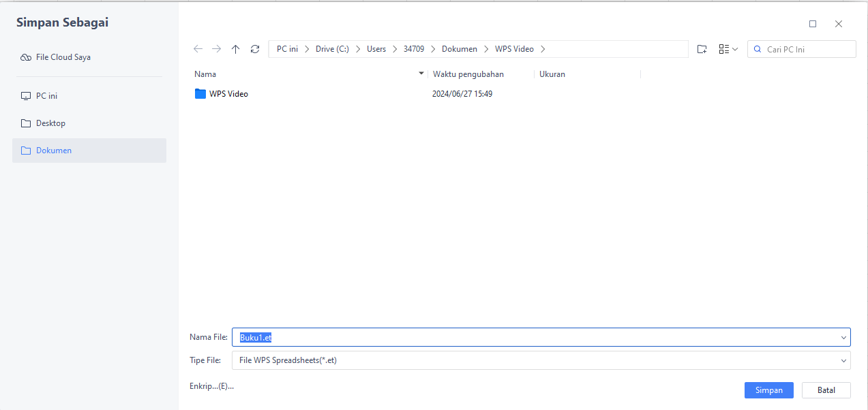Select the WPS Video folder name

(228, 94)
